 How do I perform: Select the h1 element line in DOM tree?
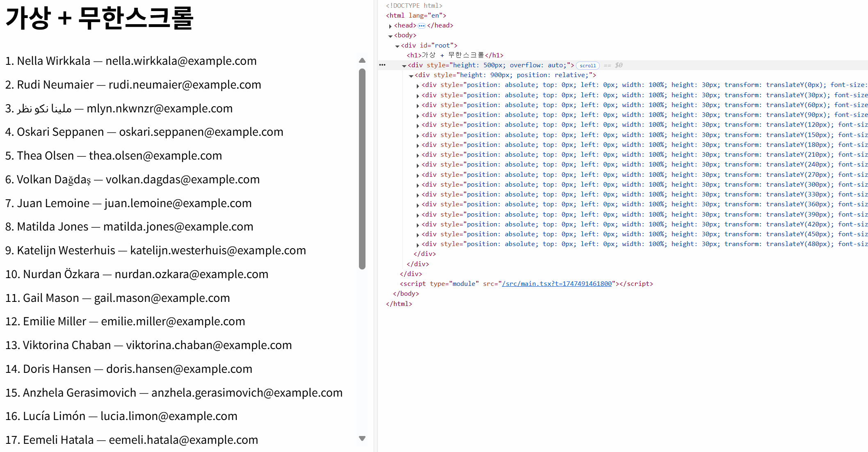455,55
